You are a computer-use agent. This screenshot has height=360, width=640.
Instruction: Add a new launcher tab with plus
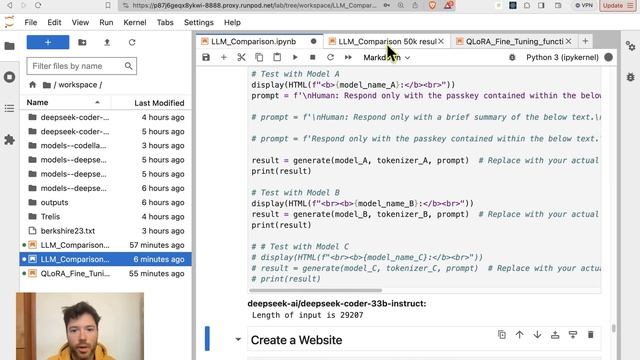coord(585,41)
